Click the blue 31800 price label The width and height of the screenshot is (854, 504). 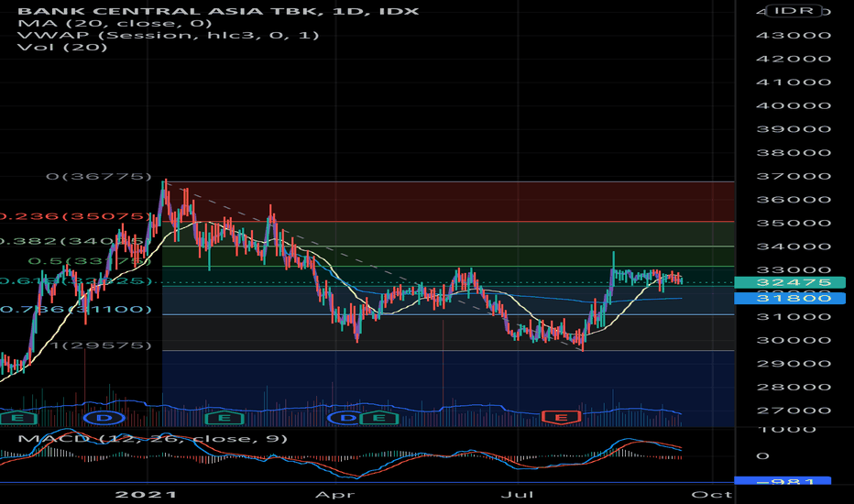pos(790,298)
